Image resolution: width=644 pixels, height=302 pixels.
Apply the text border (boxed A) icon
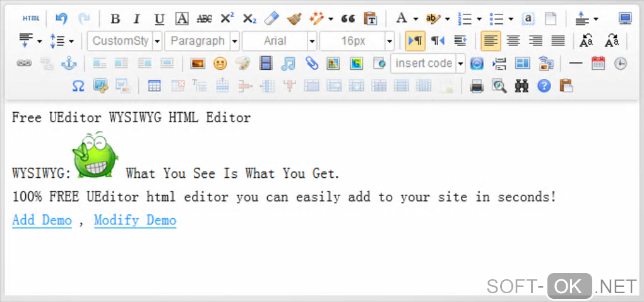click(x=182, y=18)
